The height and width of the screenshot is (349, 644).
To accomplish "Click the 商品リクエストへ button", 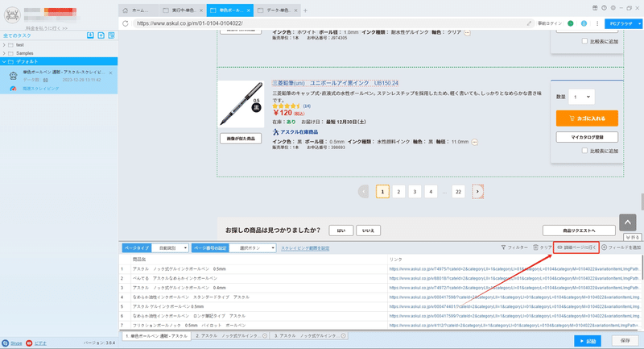I will point(579,231).
